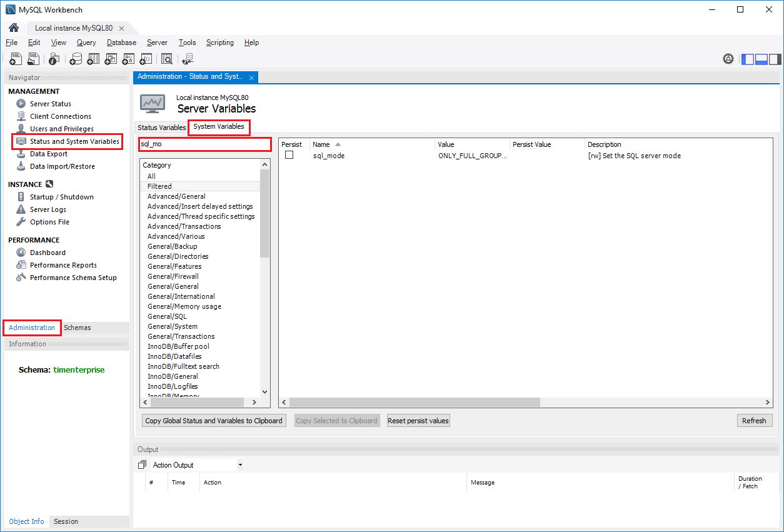Create a new table icon in the toolbar
The width and height of the screenshot is (784, 532).
coord(93,58)
